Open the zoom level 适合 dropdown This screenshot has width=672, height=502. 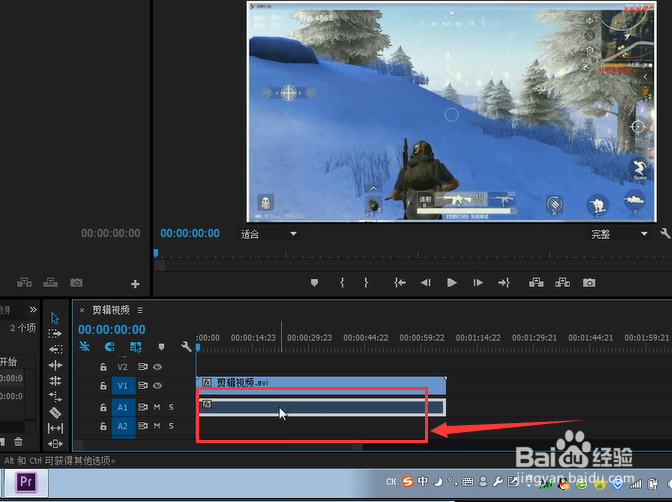pos(269,234)
